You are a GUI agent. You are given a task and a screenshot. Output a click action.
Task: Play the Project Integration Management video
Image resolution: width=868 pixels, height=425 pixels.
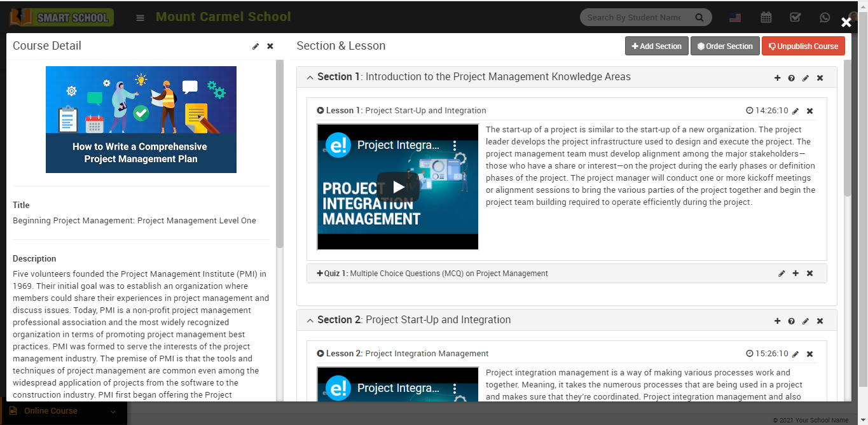click(x=397, y=187)
